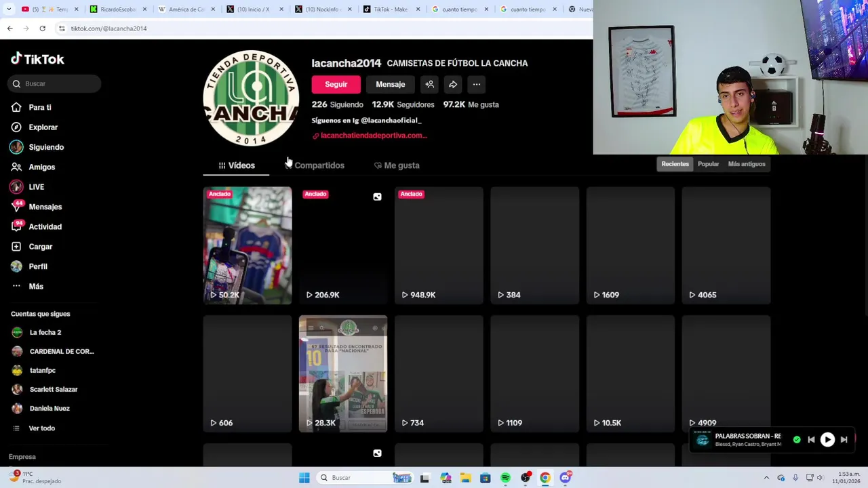The image size is (868, 488).
Task: Open La fecha 2 followed account
Action: [x=45, y=332]
